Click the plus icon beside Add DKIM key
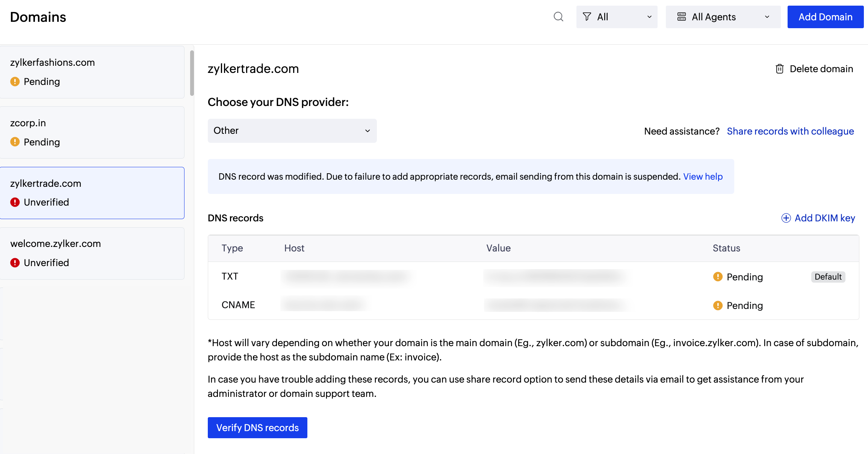The height and width of the screenshot is (454, 868). point(786,218)
